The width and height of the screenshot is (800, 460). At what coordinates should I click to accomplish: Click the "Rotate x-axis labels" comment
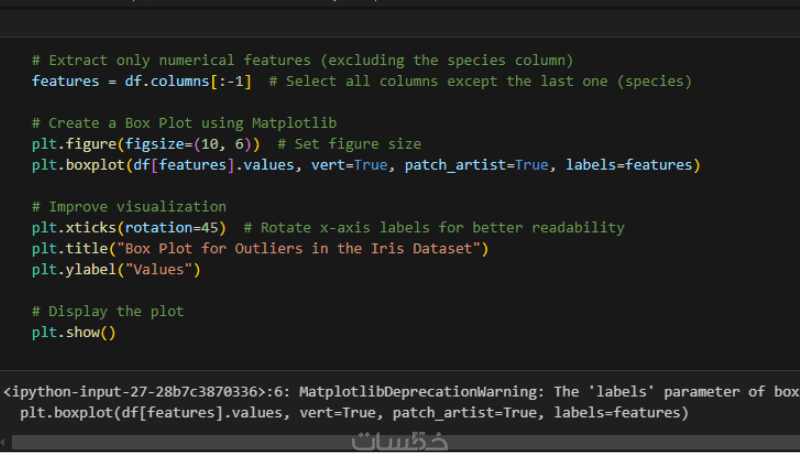coord(434,228)
